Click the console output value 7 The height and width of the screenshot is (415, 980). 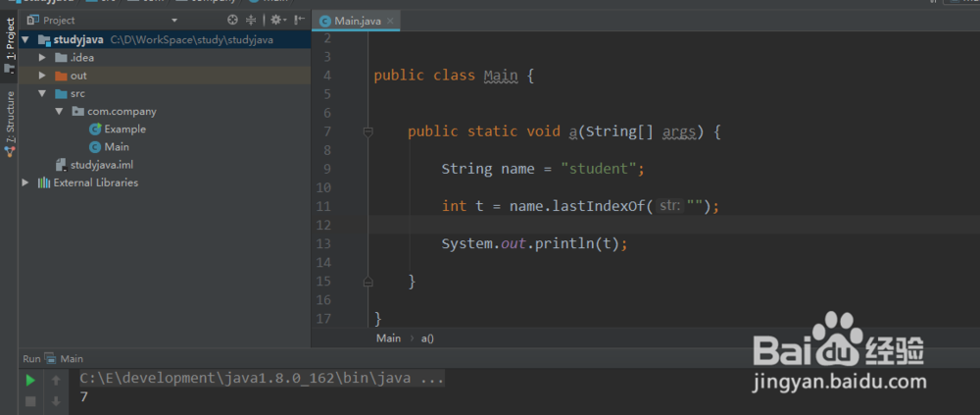tap(83, 396)
